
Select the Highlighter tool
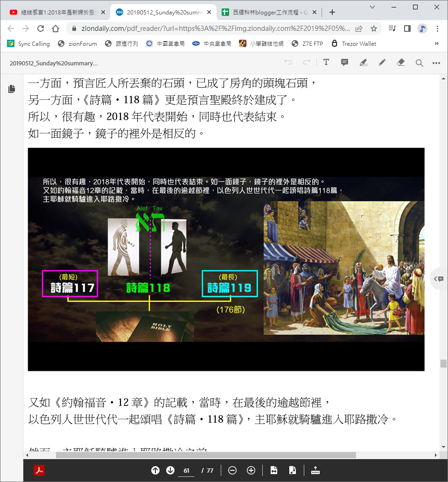coord(364,63)
